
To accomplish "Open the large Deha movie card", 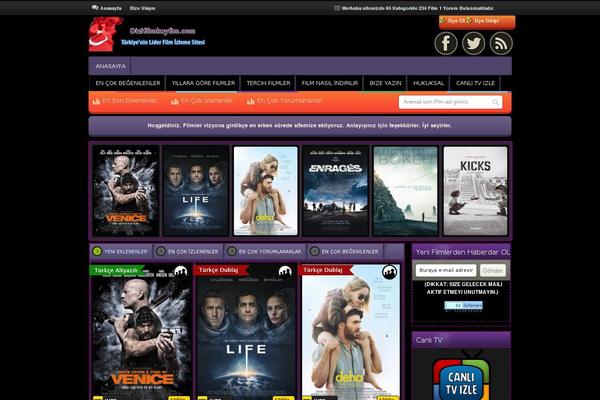I will [x=350, y=332].
